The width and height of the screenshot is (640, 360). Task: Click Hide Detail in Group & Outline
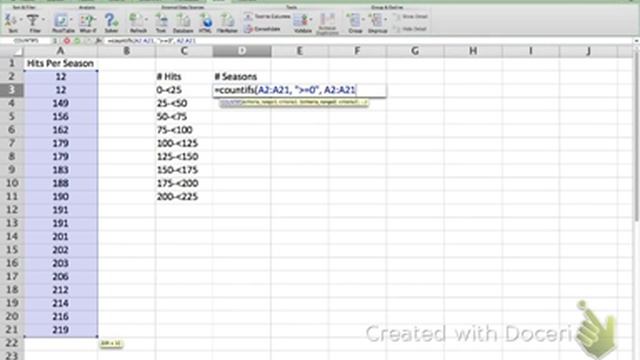410,29
